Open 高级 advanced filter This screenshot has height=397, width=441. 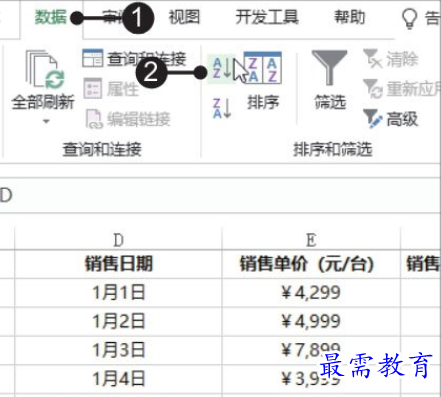pos(390,119)
